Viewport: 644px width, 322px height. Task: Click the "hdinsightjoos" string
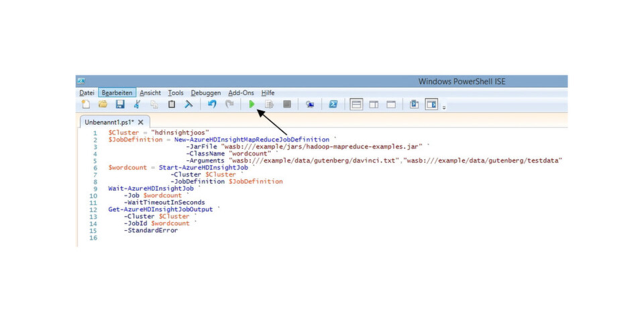tap(180, 133)
